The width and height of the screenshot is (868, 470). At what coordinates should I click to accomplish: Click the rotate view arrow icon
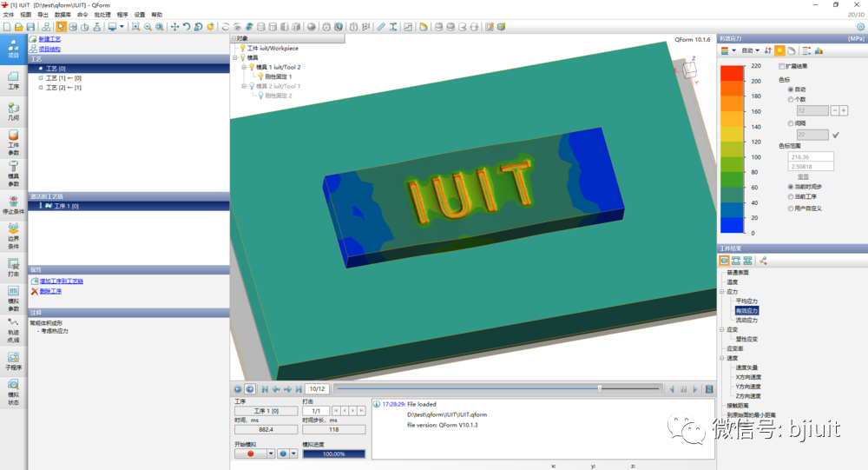pos(187,27)
